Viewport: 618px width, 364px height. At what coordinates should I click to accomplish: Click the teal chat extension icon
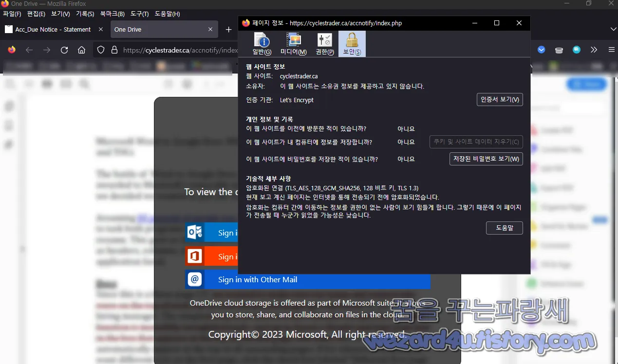pos(577,50)
